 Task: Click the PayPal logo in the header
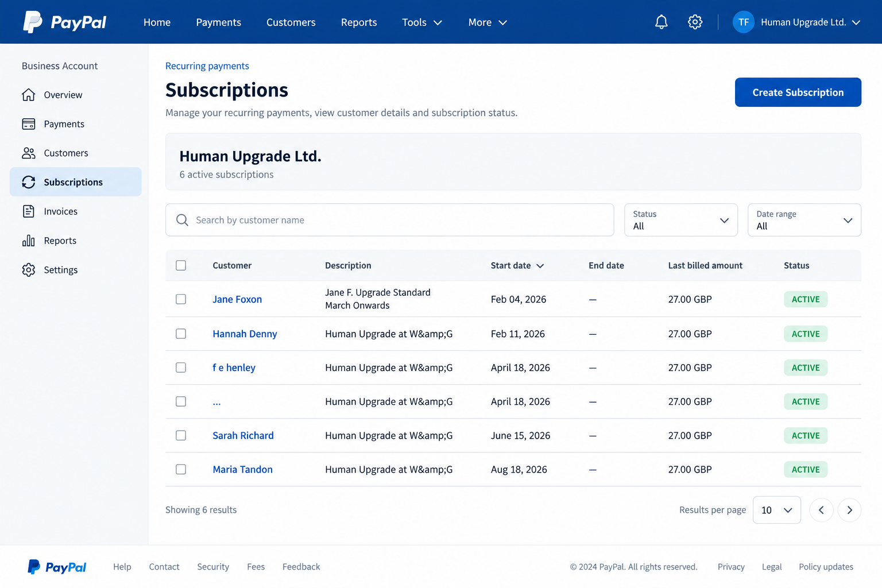coord(65,22)
